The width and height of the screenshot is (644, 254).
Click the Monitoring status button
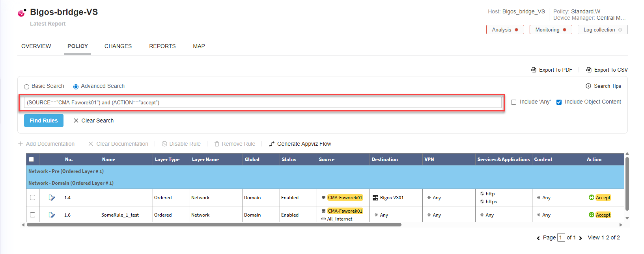pyautogui.click(x=551, y=30)
